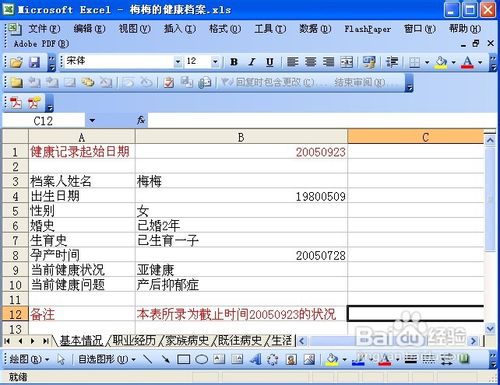Click Convert to PDF and email icon
Viewport: 500px width, 385px height.
pyautogui.click(x=34, y=103)
